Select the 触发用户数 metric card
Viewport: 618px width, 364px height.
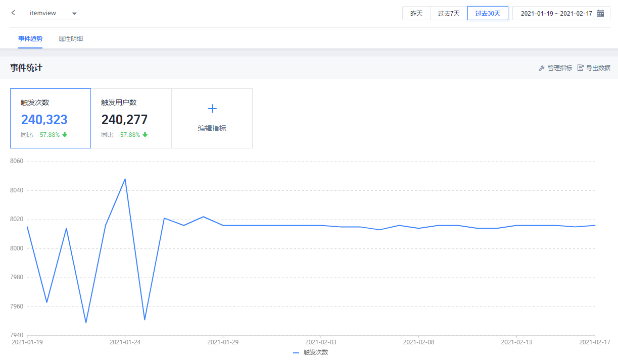click(131, 118)
